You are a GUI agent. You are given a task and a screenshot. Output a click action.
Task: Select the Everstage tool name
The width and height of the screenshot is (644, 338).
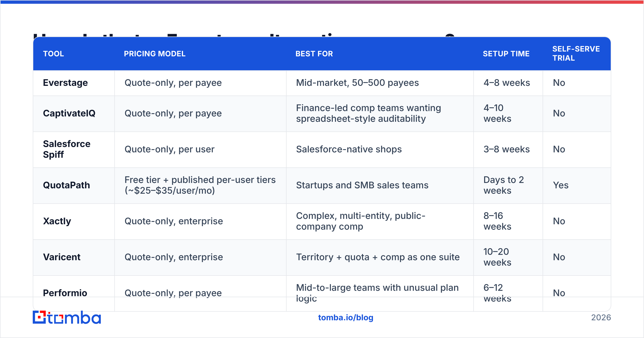coord(65,83)
